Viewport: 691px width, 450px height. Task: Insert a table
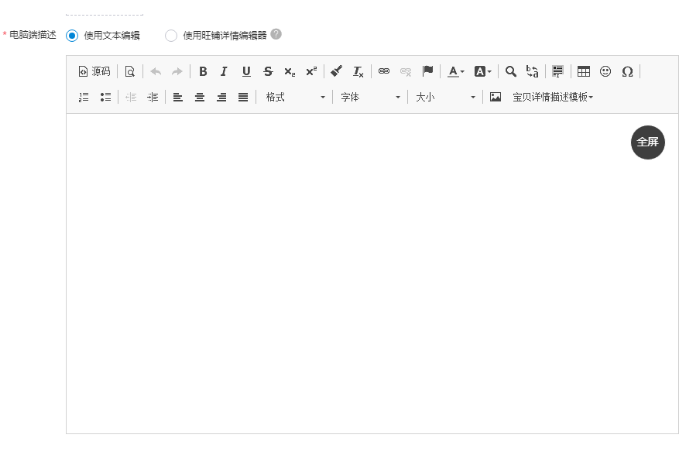pyautogui.click(x=584, y=72)
